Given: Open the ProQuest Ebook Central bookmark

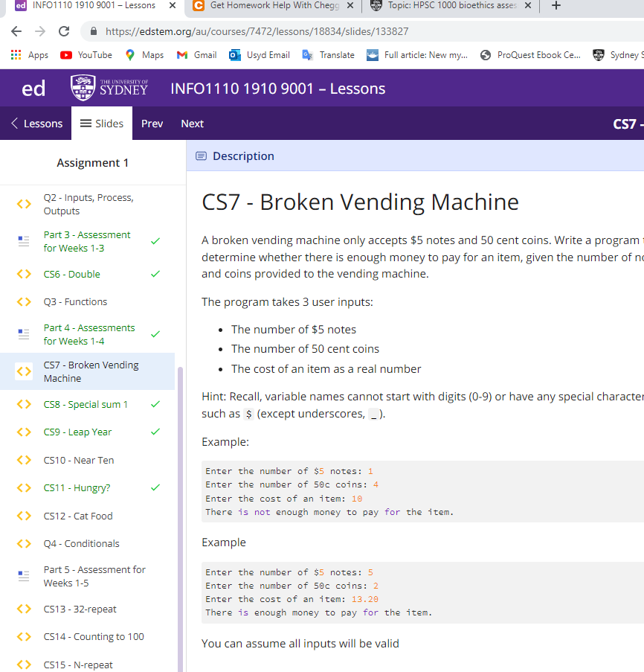Looking at the screenshot, I should click(x=530, y=55).
